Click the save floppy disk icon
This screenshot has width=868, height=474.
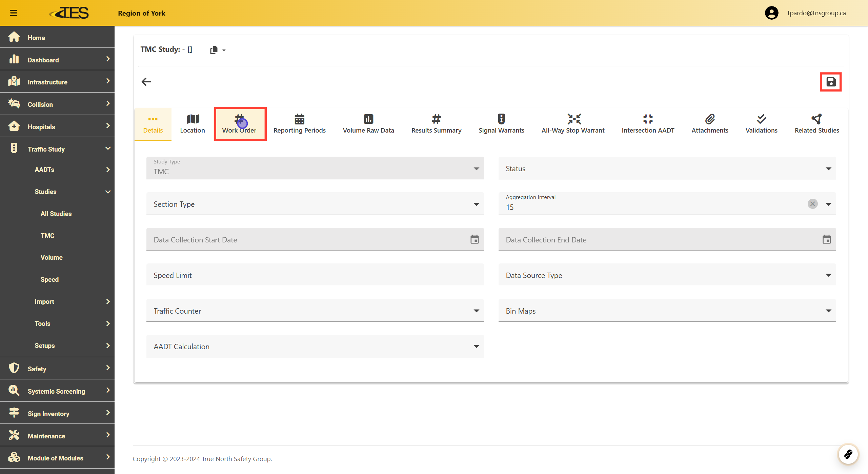830,82
